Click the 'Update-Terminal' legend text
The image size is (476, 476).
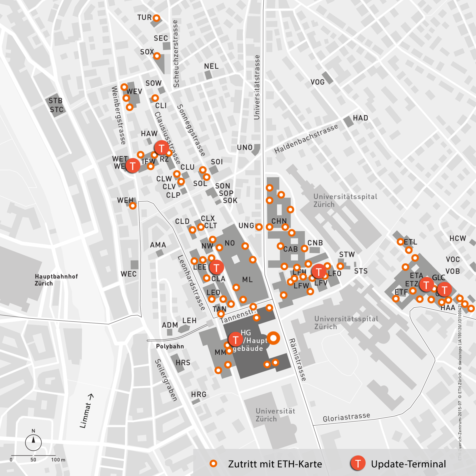point(408,464)
